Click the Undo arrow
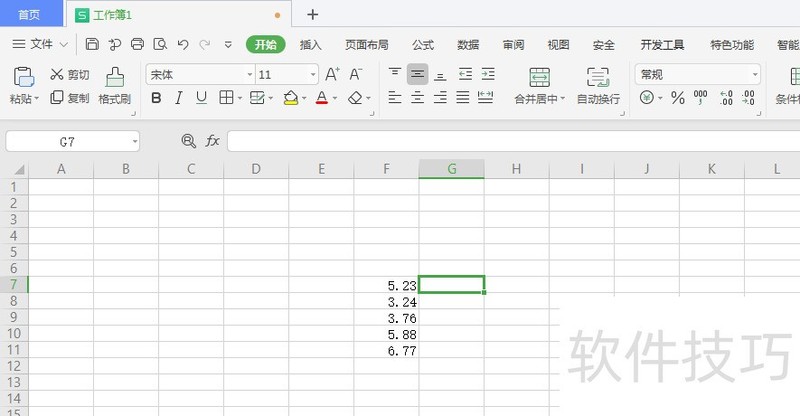Screen dimensions: 800x416 [x=183, y=44]
